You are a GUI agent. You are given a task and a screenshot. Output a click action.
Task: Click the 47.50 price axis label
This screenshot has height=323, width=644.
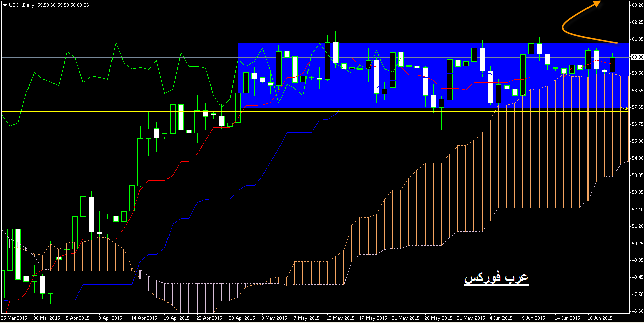[637, 295]
